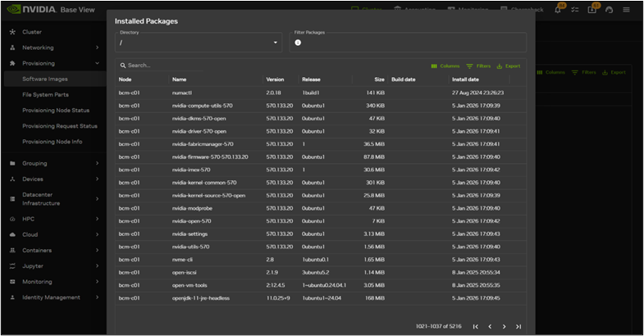Screen dimensions: 644x336
Task: Jump to the last page of packages
Action: (518, 326)
